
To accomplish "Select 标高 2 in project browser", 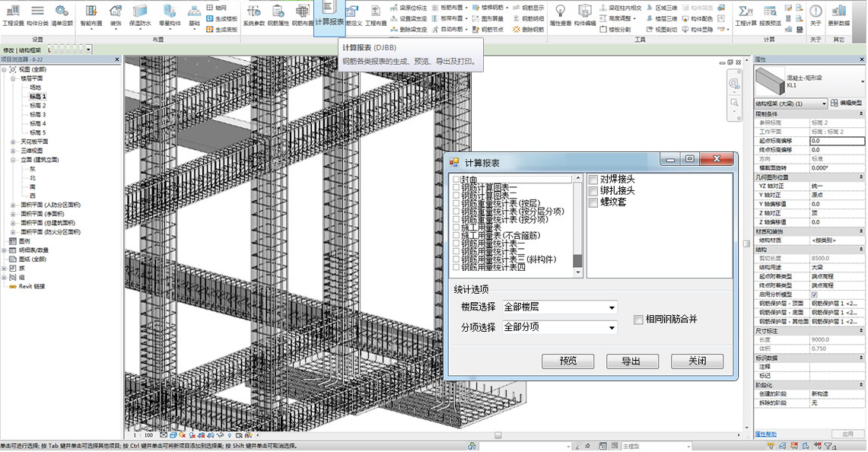I will 38,106.
